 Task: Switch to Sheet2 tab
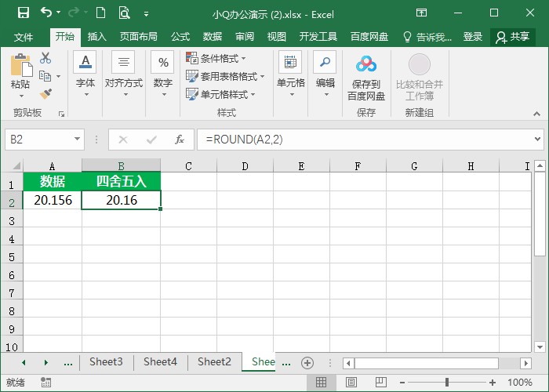(214, 361)
